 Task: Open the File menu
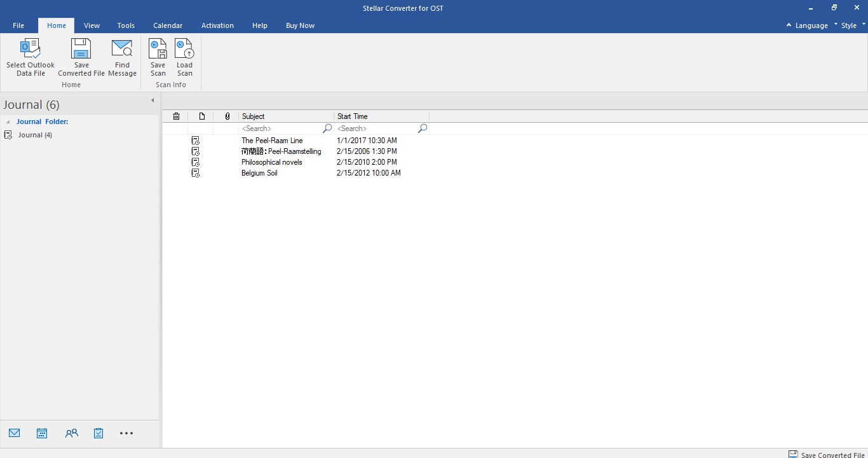pos(18,25)
